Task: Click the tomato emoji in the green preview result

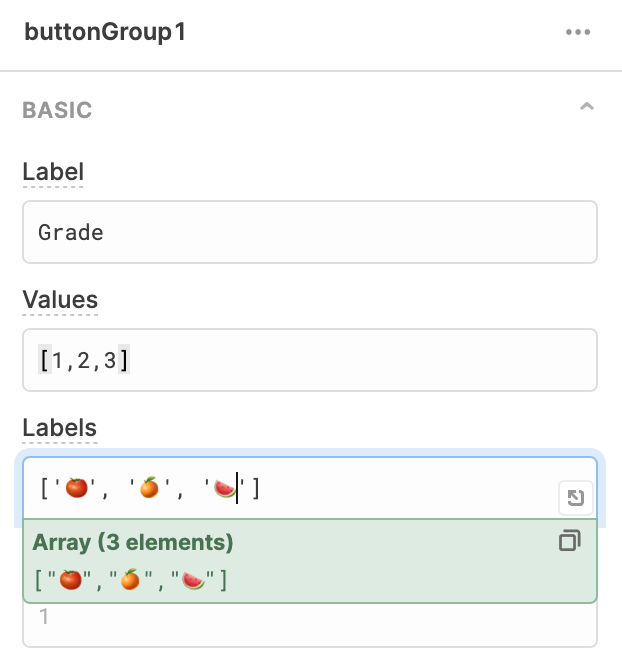Action: 71,580
